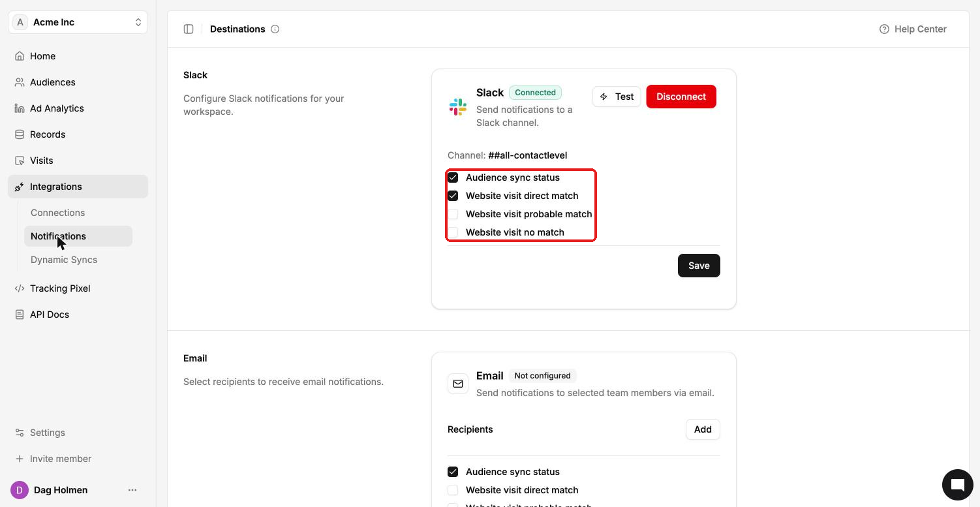Click the Dag Holmen avatar
The height and width of the screenshot is (507, 980).
pos(20,490)
